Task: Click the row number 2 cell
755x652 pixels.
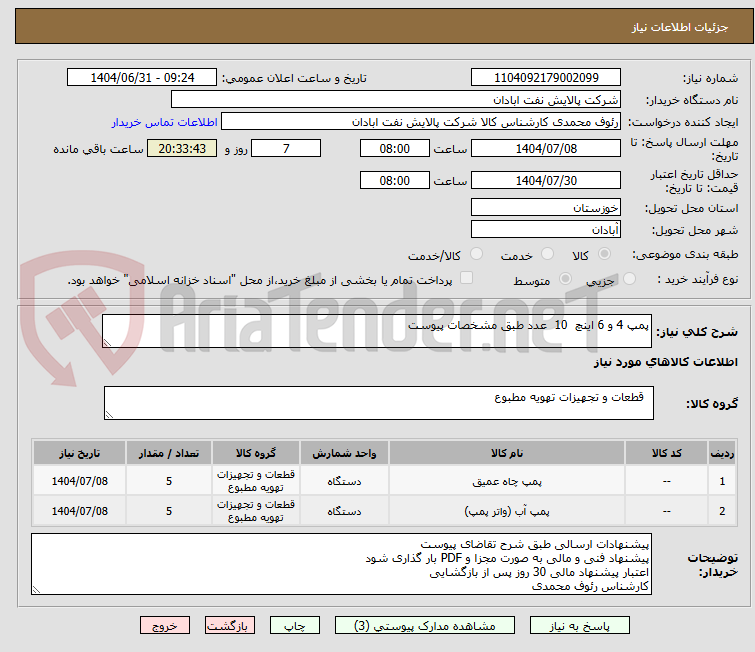Action: pyautogui.click(x=722, y=511)
